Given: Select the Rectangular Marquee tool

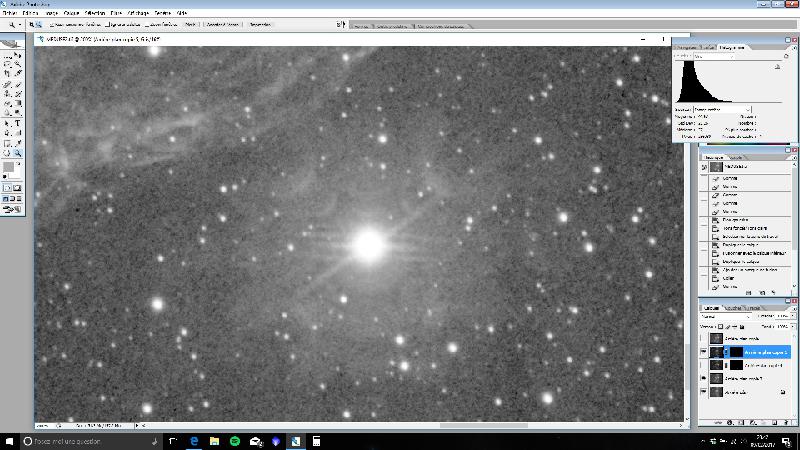Looking at the screenshot, I should pos(7,56).
